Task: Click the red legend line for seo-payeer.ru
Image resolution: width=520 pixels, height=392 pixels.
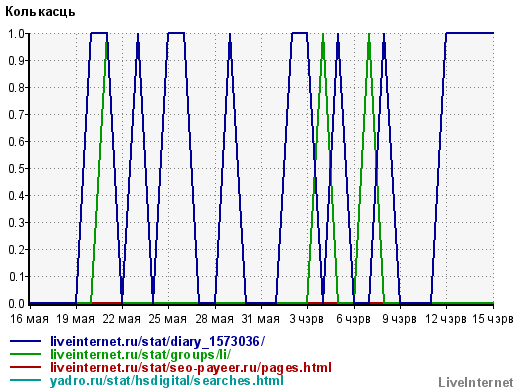Action: coord(25,367)
